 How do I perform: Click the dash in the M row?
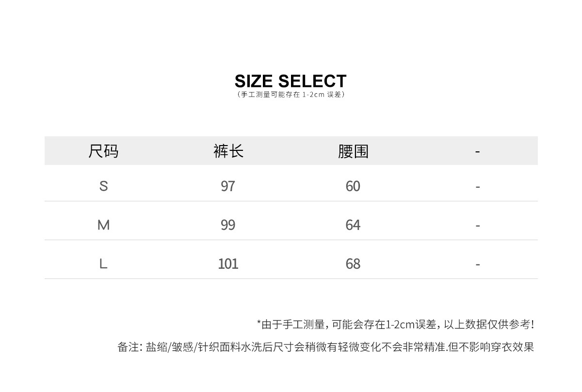coord(478,226)
